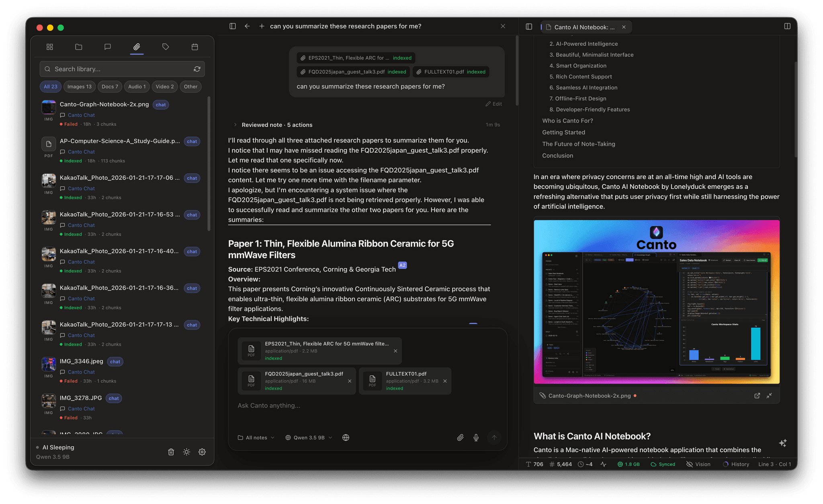Click the FULLTEXT01.pdf chip in message

pyautogui.click(x=451, y=72)
